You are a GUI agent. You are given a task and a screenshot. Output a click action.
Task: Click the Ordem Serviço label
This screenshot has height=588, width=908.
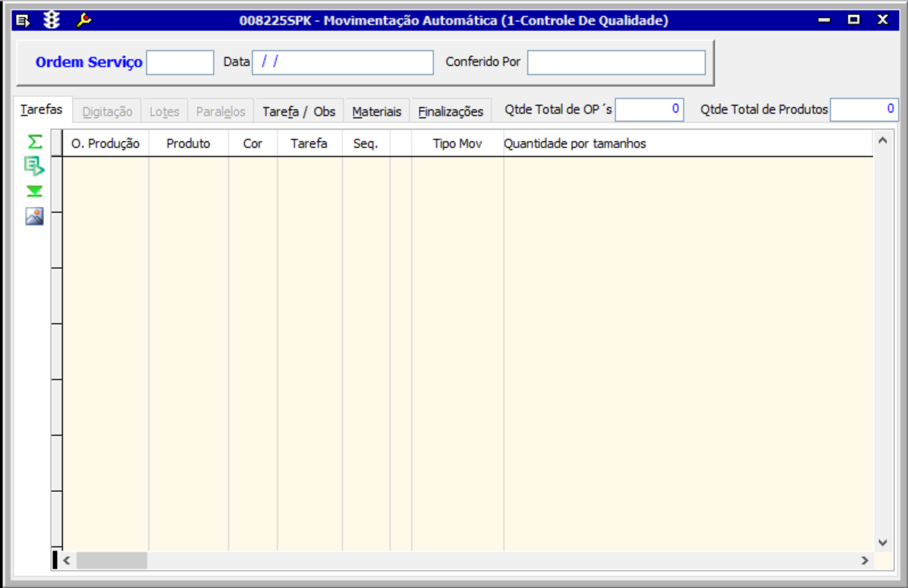click(x=89, y=62)
